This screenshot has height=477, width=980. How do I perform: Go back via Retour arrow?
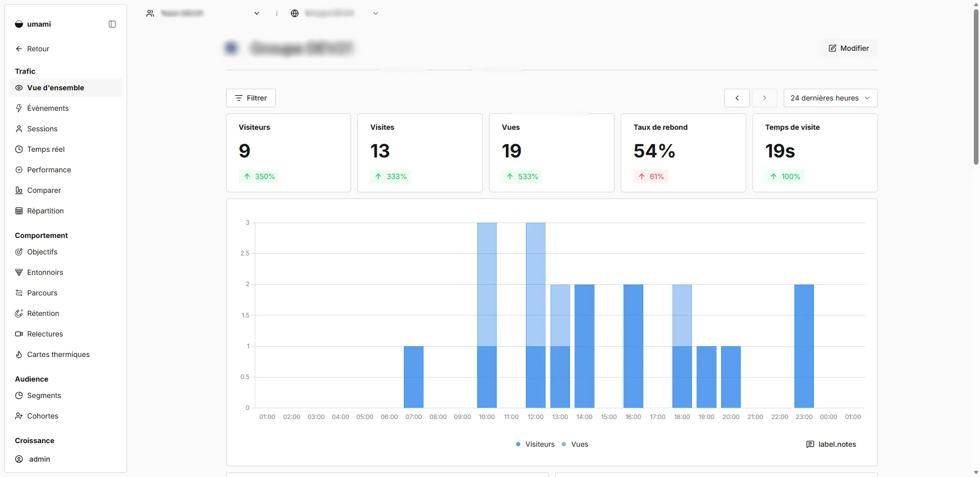pos(19,49)
